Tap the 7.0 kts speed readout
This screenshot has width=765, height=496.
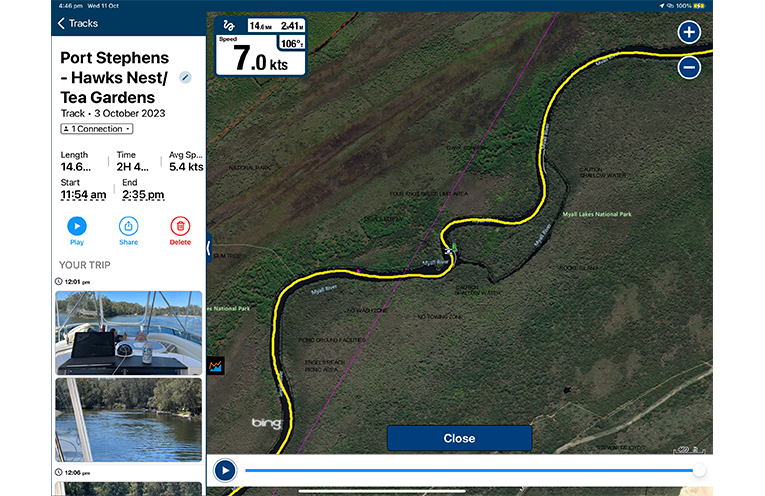coord(261,59)
